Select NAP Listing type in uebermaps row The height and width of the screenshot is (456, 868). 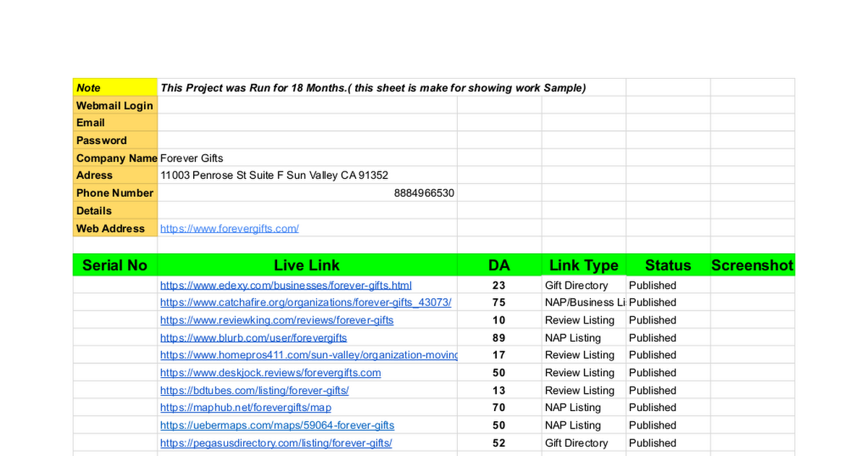(584, 425)
